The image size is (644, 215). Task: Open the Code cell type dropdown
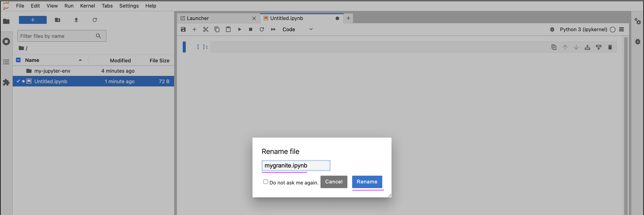pyautogui.click(x=297, y=29)
